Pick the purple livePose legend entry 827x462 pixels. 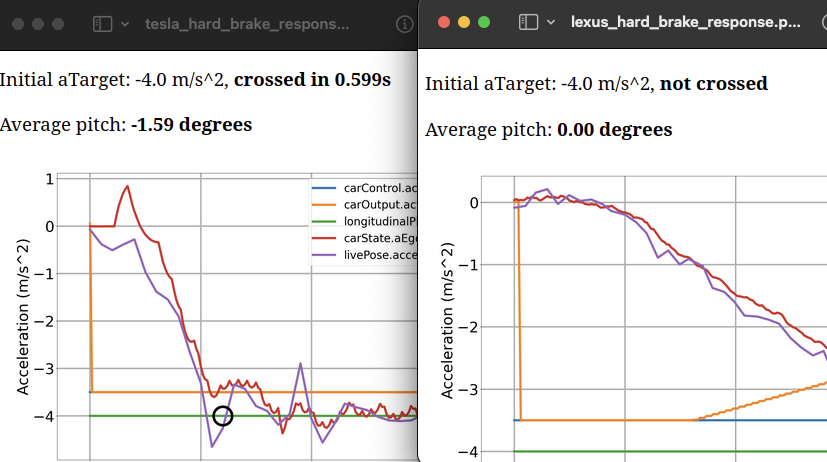pyautogui.click(x=375, y=255)
